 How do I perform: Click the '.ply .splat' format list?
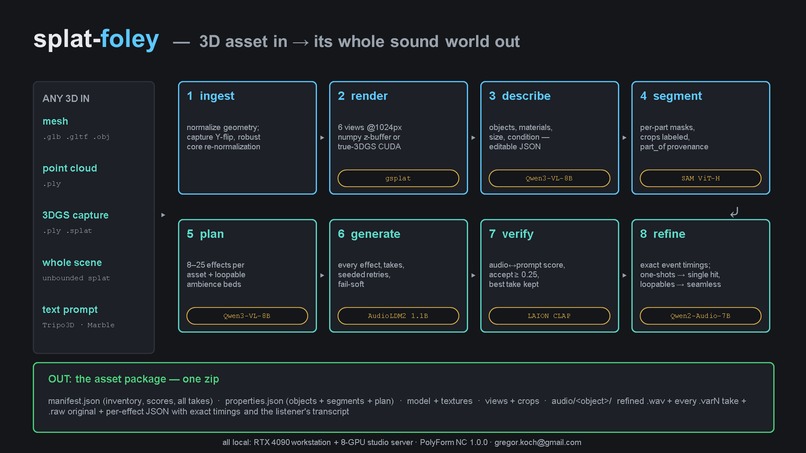67,231
